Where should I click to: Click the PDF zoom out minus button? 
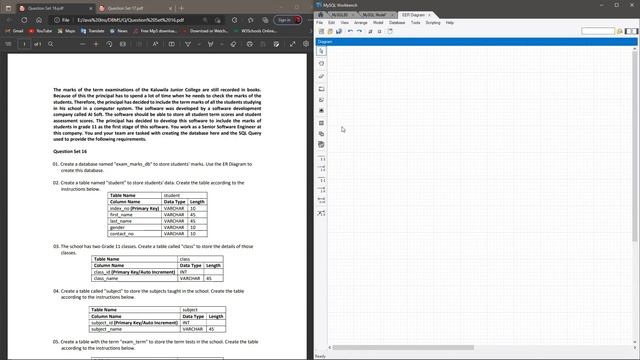point(82,44)
